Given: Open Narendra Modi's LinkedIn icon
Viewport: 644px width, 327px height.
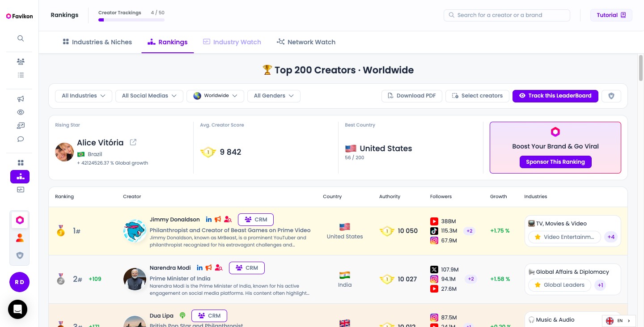Looking at the screenshot, I should 200,268.
